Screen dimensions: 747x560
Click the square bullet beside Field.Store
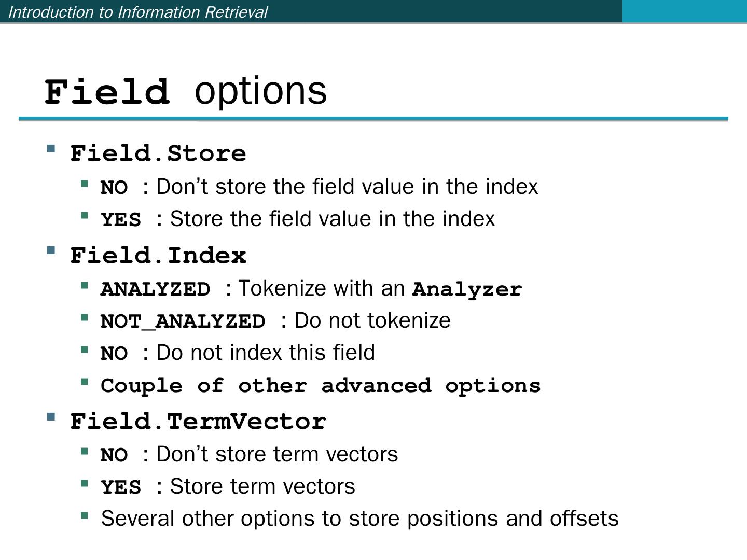pyautogui.click(x=51, y=149)
